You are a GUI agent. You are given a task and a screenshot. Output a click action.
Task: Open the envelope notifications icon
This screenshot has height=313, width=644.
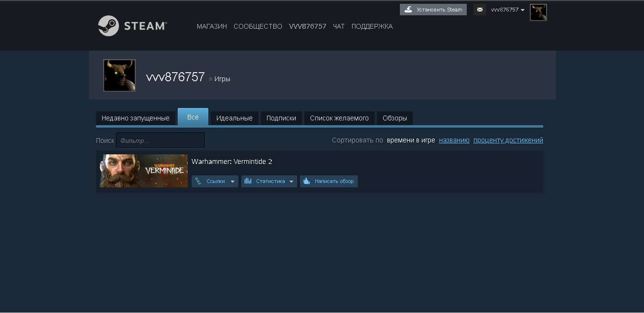pos(480,10)
